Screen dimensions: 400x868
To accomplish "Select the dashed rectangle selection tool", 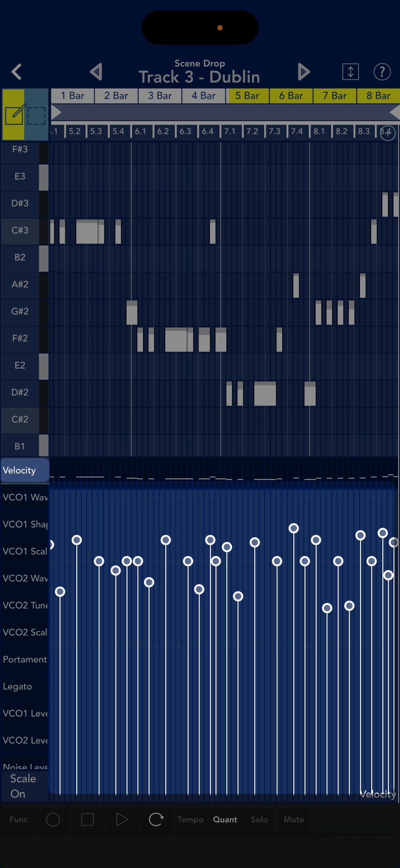I will pyautogui.click(x=36, y=115).
